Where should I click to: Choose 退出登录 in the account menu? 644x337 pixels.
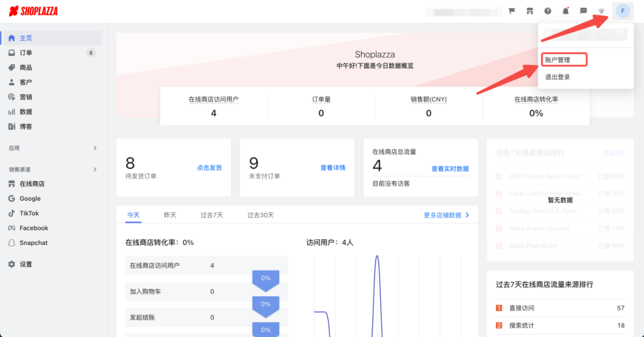[x=557, y=77]
